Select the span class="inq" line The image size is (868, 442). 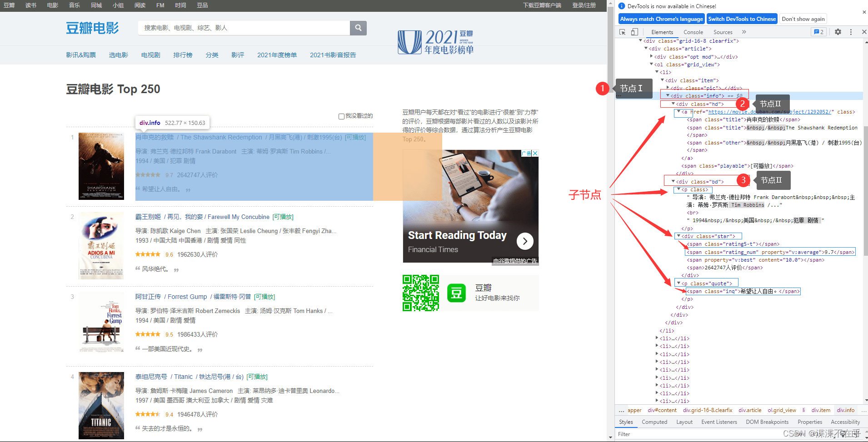coord(743,291)
